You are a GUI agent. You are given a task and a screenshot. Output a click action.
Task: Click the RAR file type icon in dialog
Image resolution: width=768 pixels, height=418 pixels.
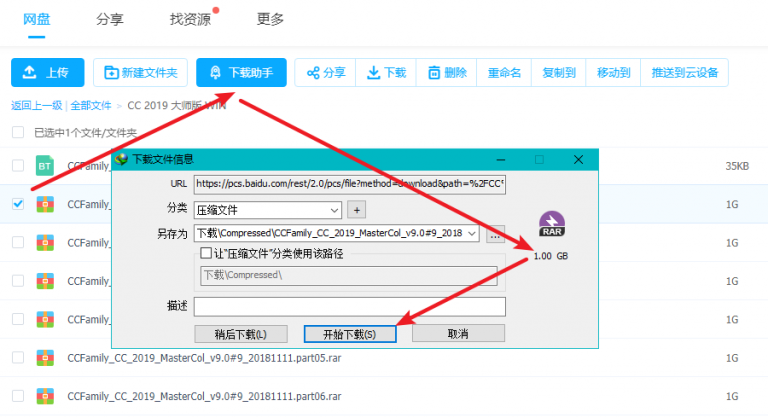(552, 224)
